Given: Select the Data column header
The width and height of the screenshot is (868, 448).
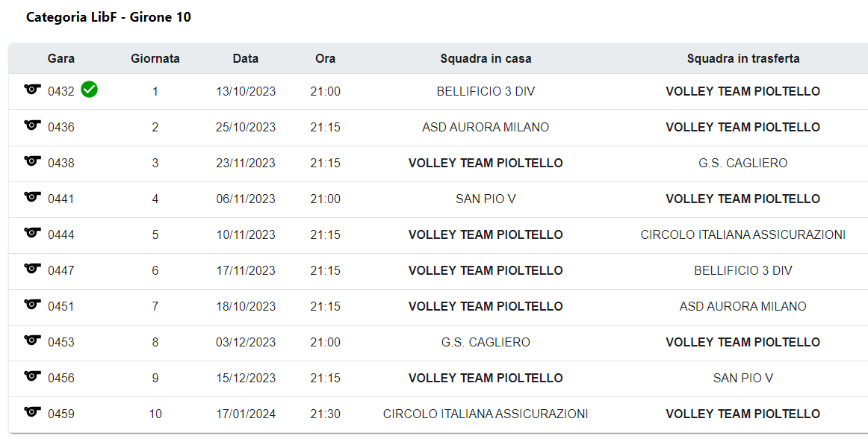Looking at the screenshot, I should tap(245, 59).
